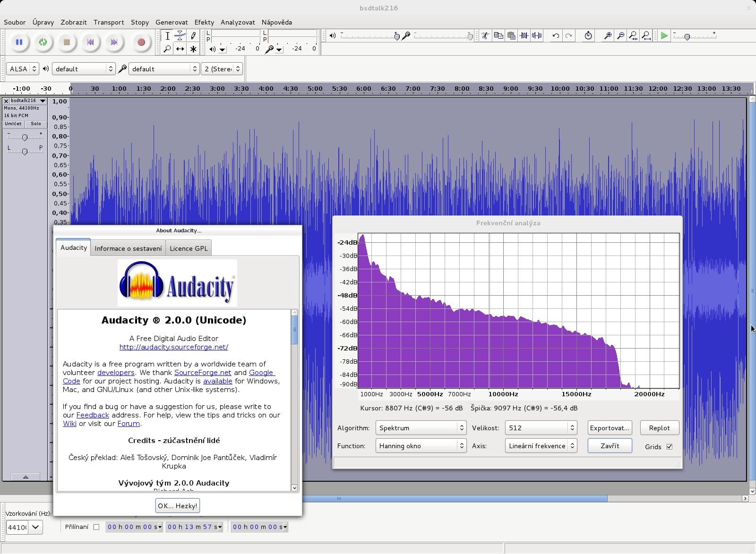Click the track gain slider knob
The image size is (756, 554).
point(25,137)
